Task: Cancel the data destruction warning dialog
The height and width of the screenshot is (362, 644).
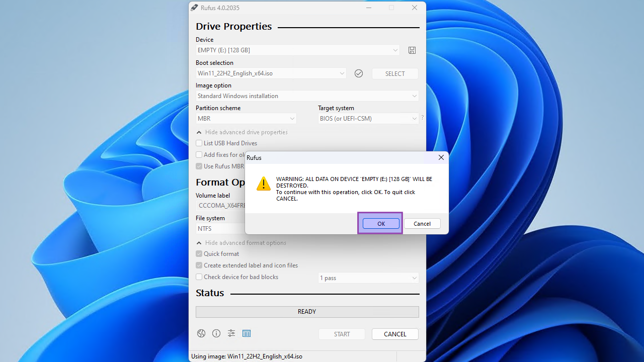Action: tap(422, 224)
